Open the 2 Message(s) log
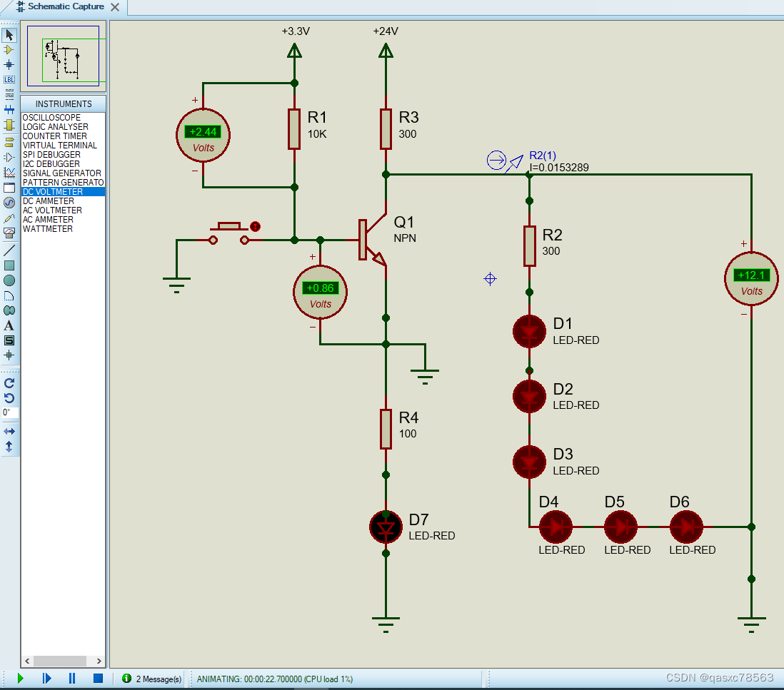This screenshot has height=690, width=784. point(153,679)
